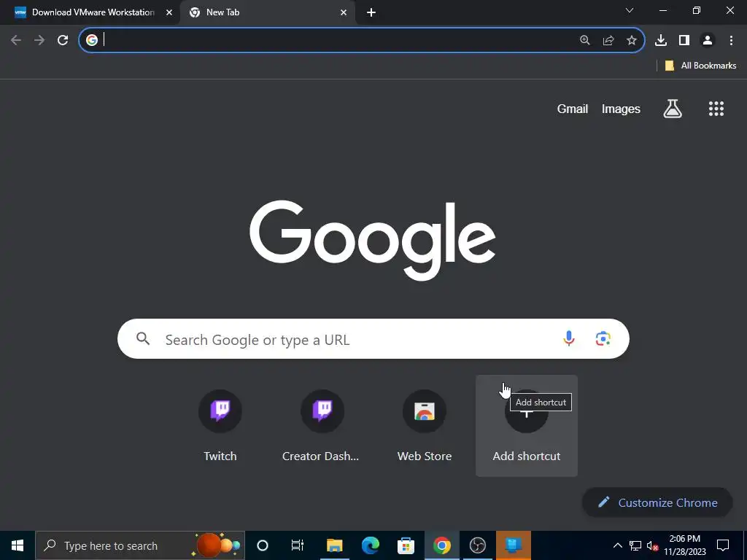
Task: Click the magnifier icon in the Google search box
Action: pos(143,338)
